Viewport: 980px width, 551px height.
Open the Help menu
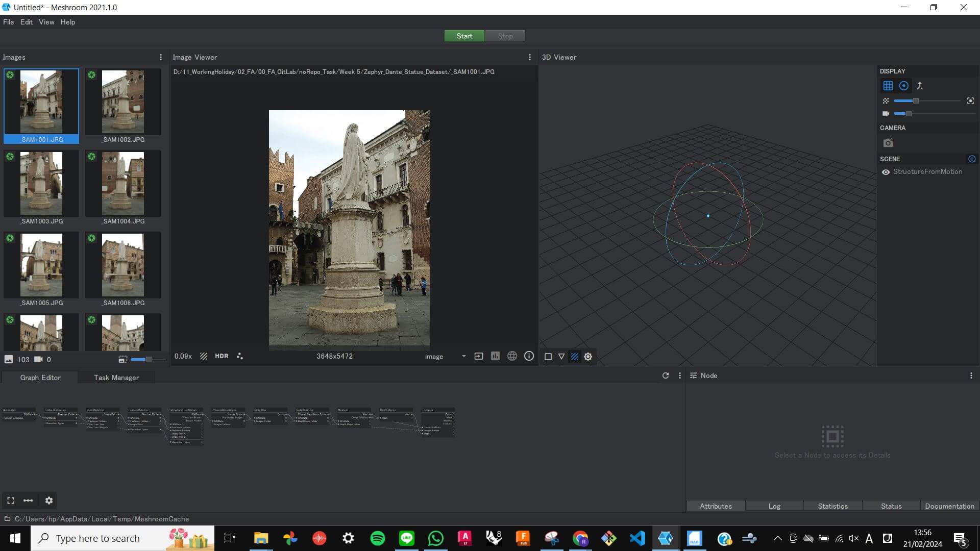pos(68,22)
